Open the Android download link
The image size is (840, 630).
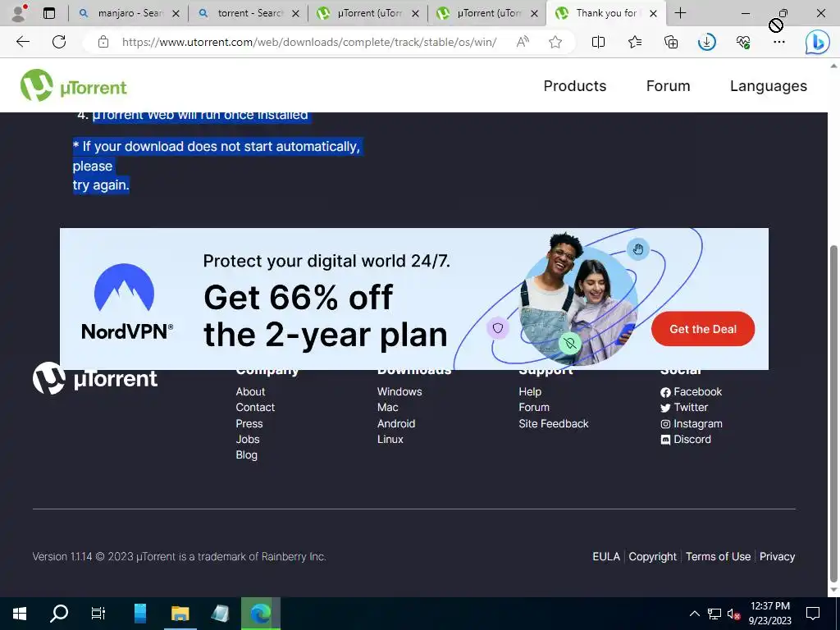tap(396, 424)
